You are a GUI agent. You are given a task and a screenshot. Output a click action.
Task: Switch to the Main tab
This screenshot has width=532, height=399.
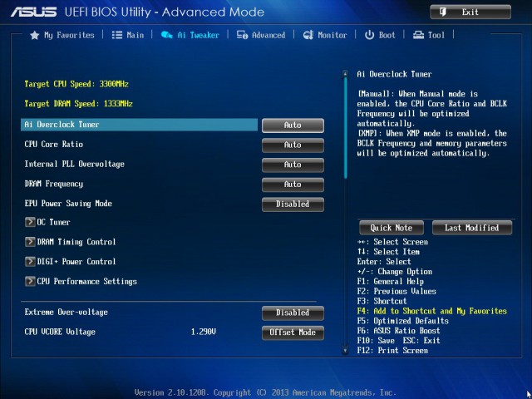tap(128, 35)
